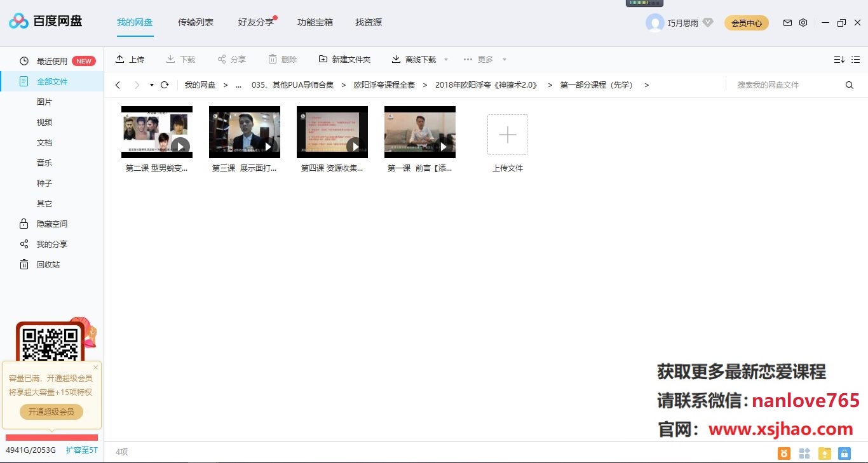The height and width of the screenshot is (463, 868).
Task: Select the 第一课 前言 video thumbnail
Action: pyautogui.click(x=420, y=132)
